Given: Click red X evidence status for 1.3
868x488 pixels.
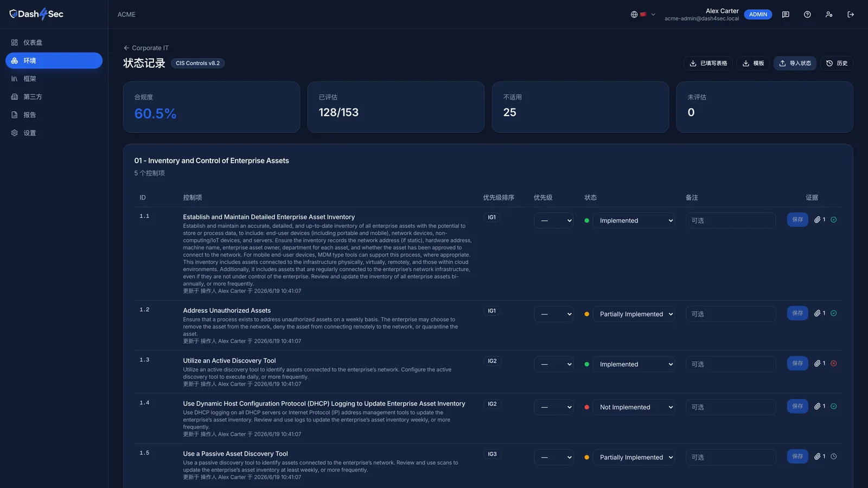Looking at the screenshot, I should [834, 363].
